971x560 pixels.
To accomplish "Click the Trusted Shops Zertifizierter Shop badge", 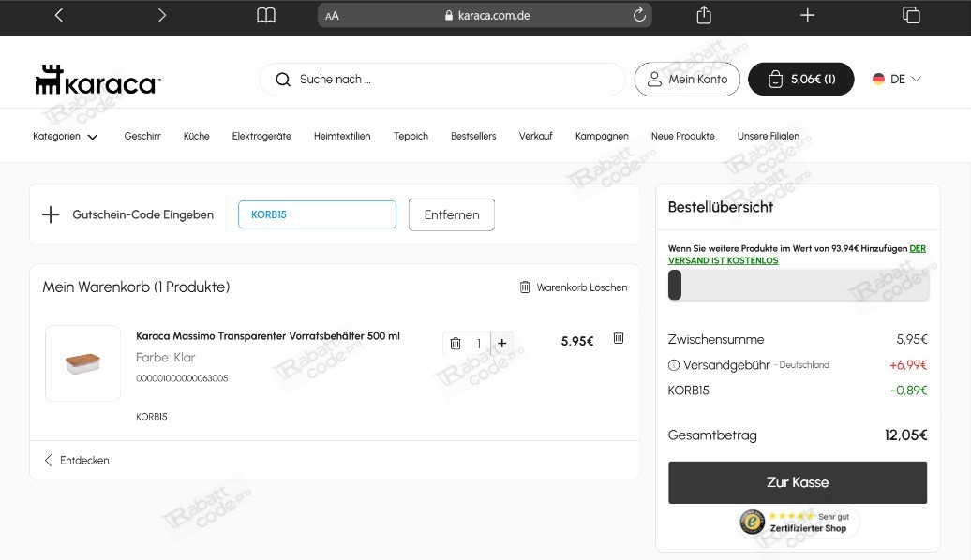I will [798, 523].
